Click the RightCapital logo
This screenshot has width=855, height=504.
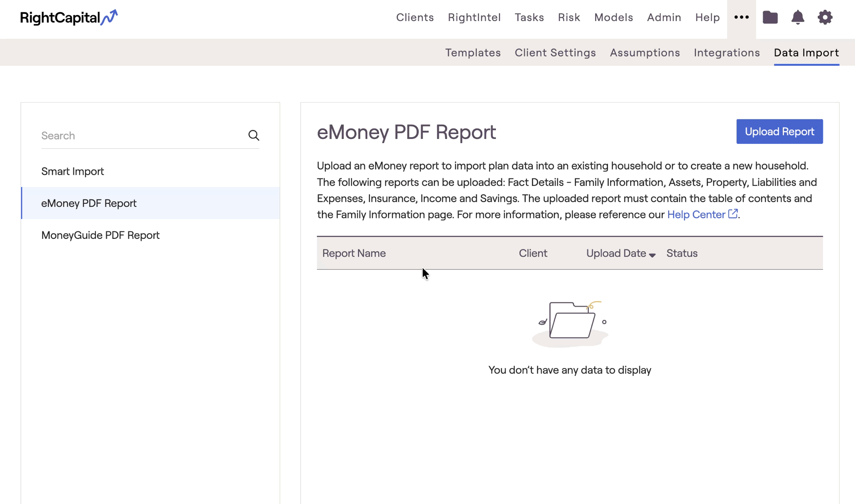68,18
